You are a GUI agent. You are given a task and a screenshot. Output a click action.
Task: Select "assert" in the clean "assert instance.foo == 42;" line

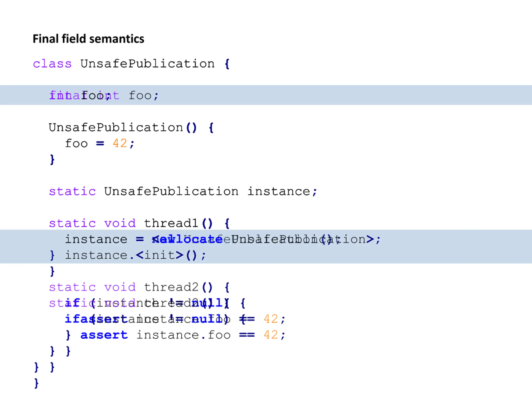click(x=104, y=335)
